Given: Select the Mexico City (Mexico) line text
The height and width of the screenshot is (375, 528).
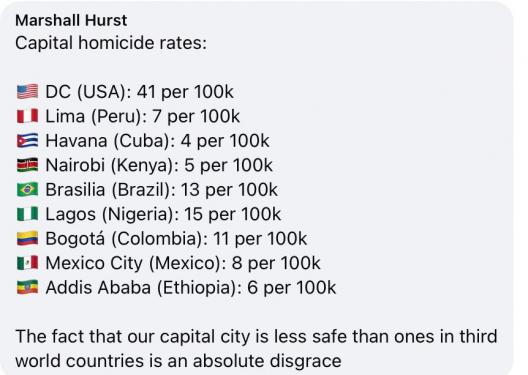Looking at the screenshot, I should 183,263.
